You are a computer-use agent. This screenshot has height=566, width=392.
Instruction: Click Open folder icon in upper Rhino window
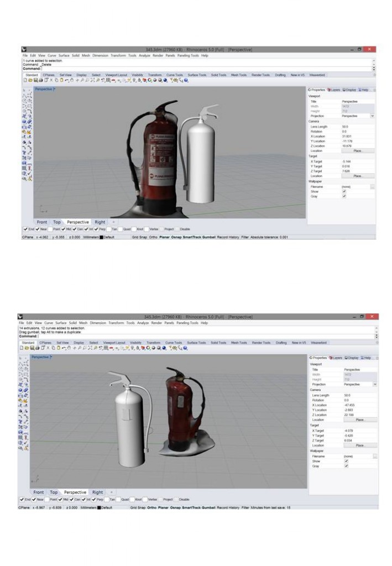click(30, 80)
